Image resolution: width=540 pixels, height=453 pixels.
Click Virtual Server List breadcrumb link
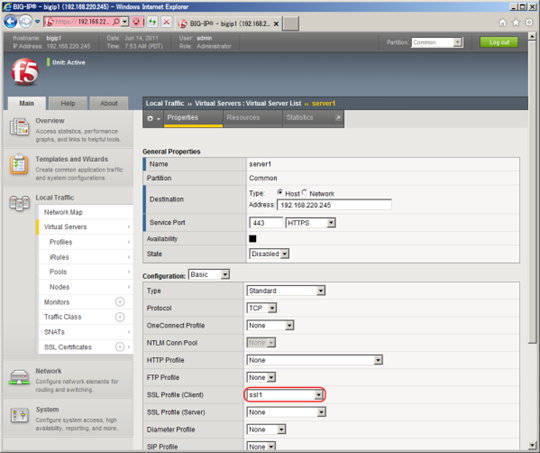pos(274,103)
